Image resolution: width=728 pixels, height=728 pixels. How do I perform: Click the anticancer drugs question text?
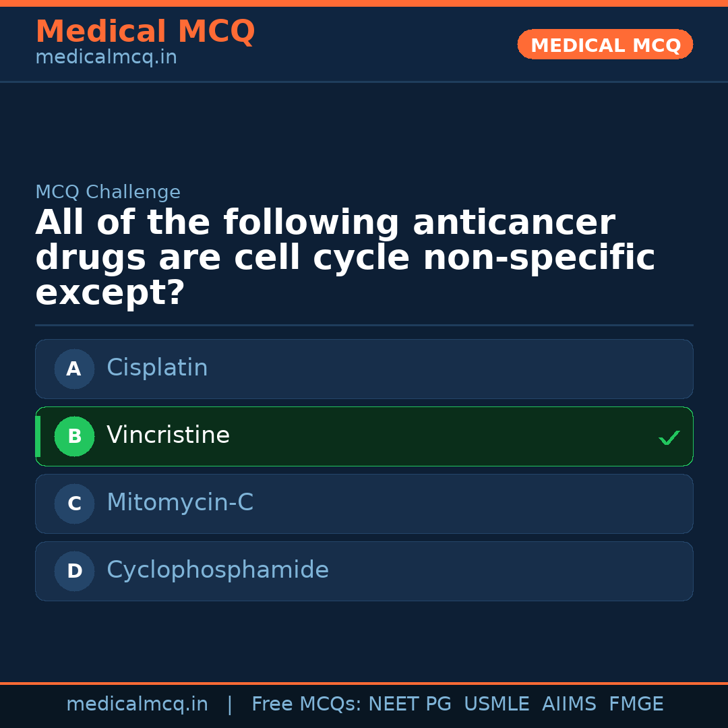[x=344, y=258]
